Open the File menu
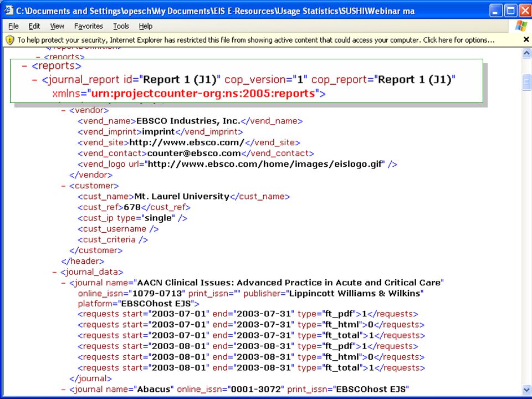This screenshot has width=532, height=399. (13, 26)
